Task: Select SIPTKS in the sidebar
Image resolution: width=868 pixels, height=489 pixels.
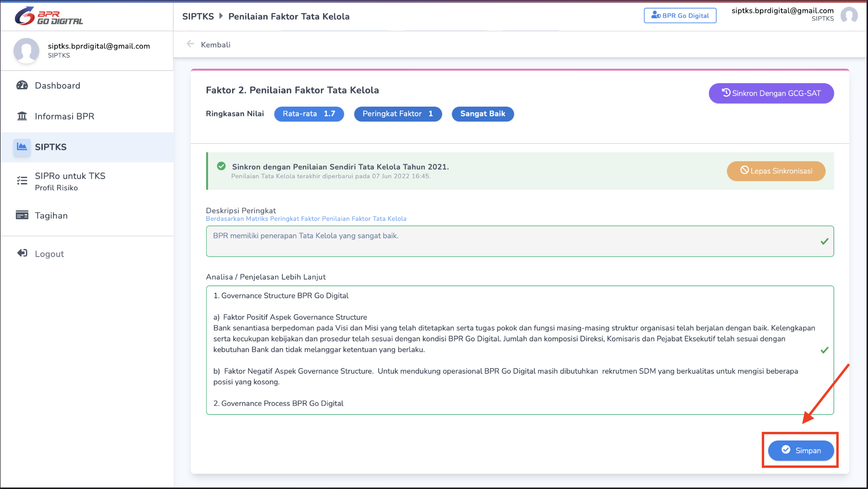Action: click(x=87, y=147)
